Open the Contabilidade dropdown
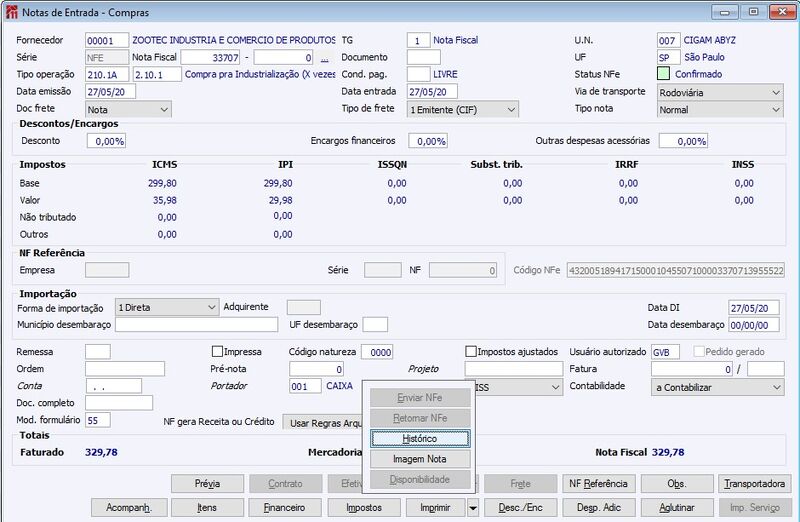The image size is (800, 522). (718, 387)
